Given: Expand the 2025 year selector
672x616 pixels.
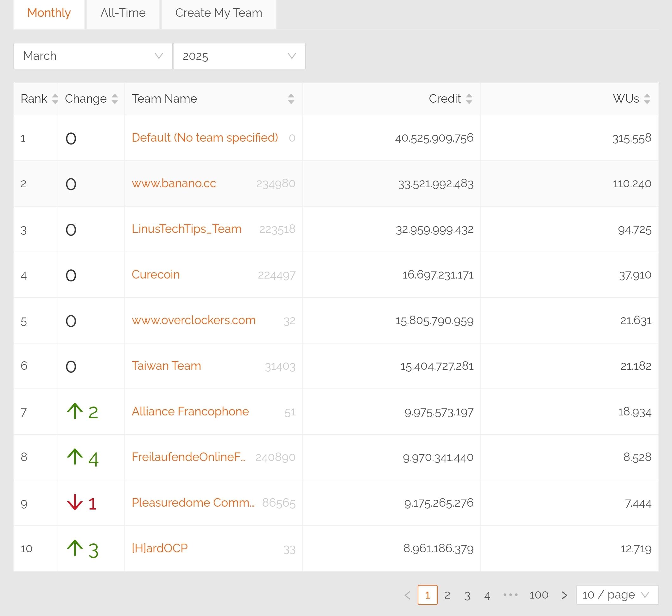Looking at the screenshot, I should (x=239, y=56).
